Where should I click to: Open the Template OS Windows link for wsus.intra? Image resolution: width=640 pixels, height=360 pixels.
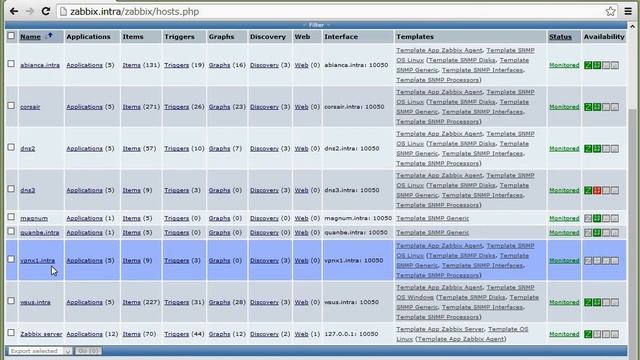[x=415, y=297]
